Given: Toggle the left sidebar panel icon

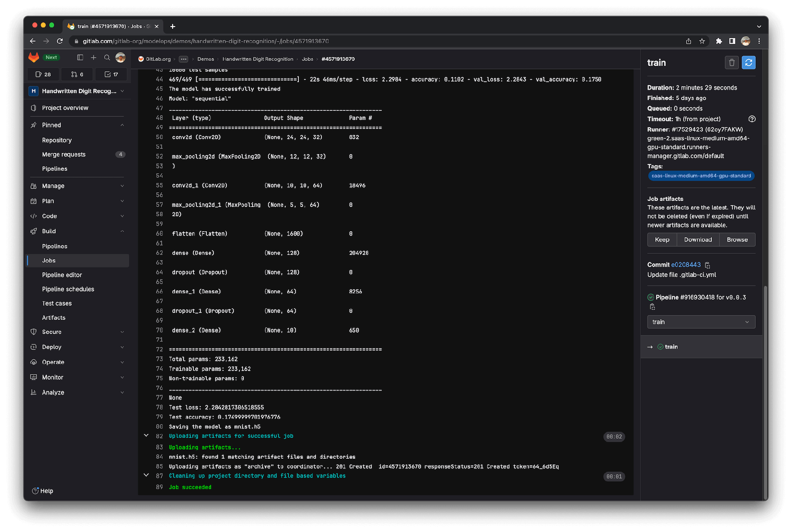Looking at the screenshot, I should tap(80, 57).
